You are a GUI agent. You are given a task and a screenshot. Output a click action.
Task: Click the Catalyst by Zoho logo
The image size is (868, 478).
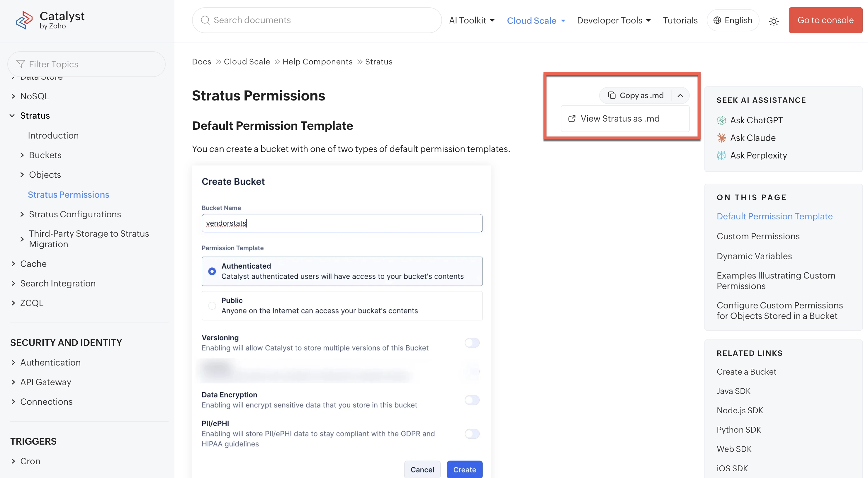[50, 20]
